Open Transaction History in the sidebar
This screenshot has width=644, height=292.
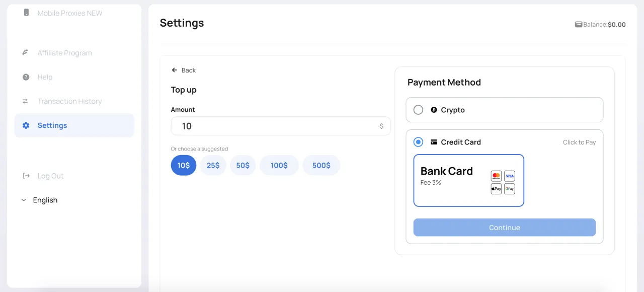tap(69, 101)
